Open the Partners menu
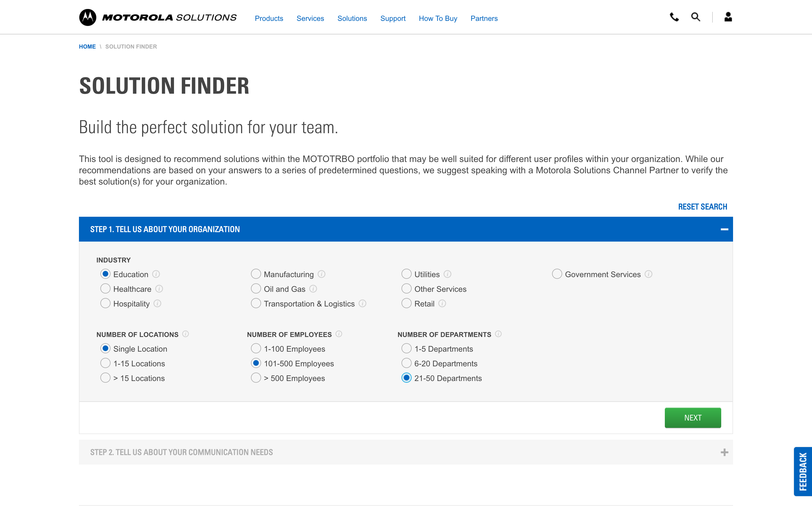Image resolution: width=812 pixels, height=508 pixels. (x=484, y=18)
